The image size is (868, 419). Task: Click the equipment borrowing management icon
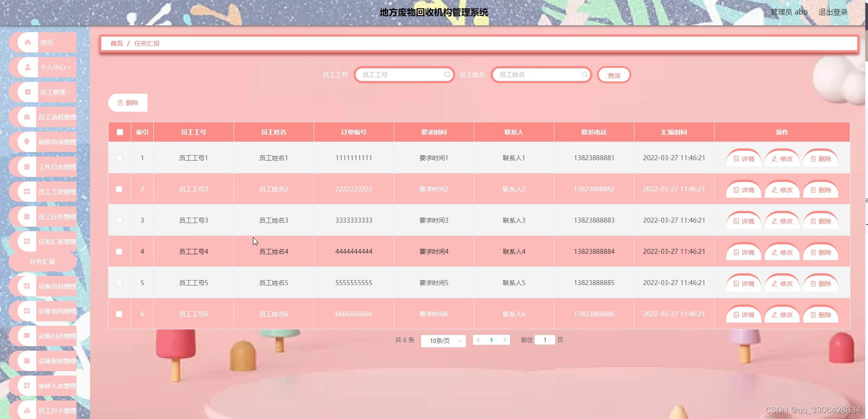pos(27,311)
